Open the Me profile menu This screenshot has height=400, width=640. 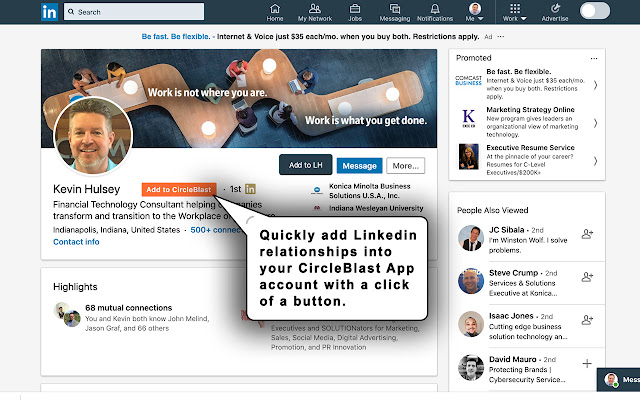tap(475, 13)
